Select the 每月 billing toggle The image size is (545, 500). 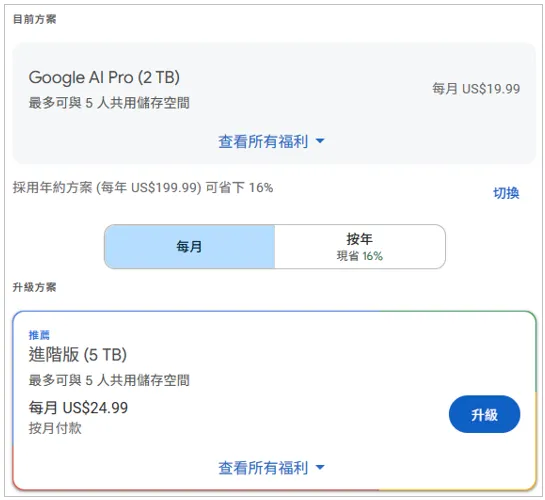[x=189, y=247]
